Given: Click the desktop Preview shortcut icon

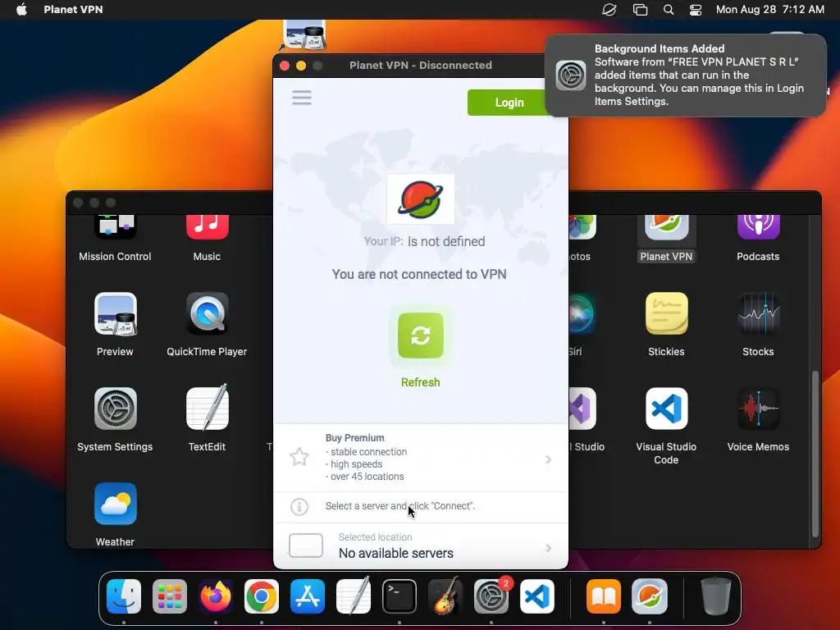Looking at the screenshot, I should tap(304, 34).
